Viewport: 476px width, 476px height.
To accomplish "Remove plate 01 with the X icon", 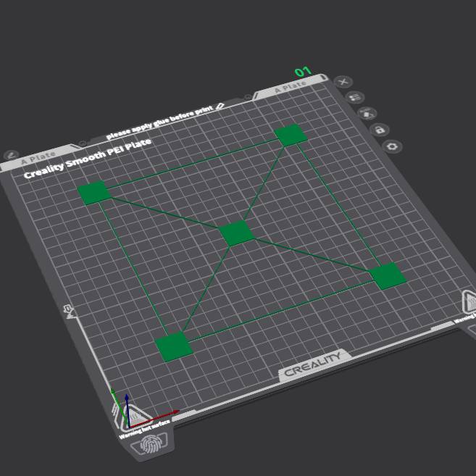I will pos(343,82).
